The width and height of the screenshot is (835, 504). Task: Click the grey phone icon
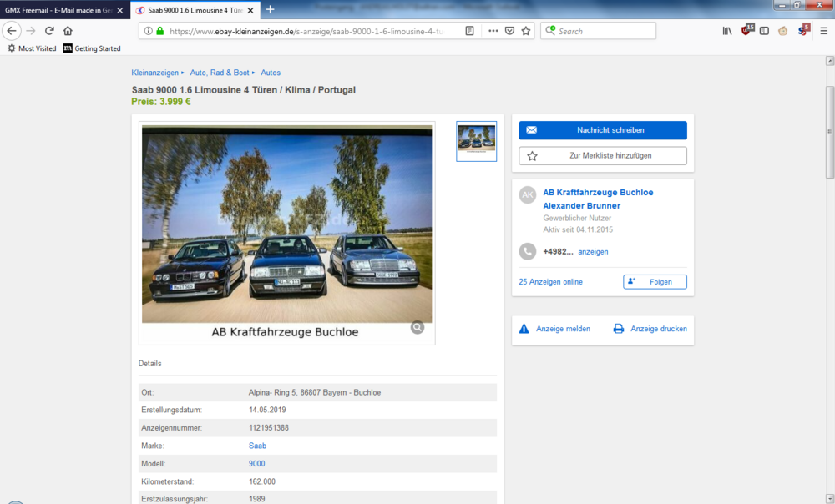pyautogui.click(x=527, y=251)
